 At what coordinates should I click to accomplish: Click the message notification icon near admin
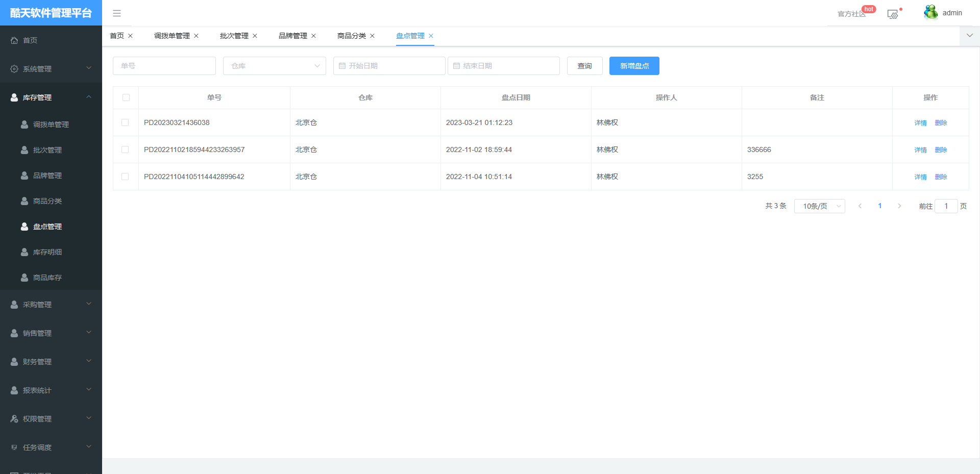click(x=893, y=14)
